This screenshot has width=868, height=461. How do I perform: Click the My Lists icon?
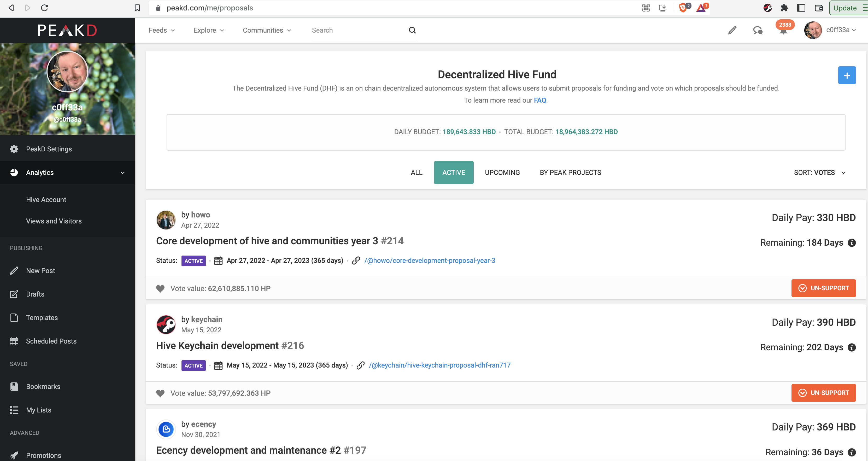[x=14, y=410]
